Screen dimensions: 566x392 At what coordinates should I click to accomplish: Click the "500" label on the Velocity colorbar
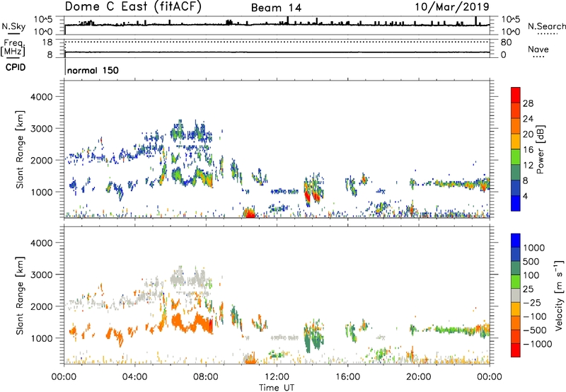(x=531, y=261)
